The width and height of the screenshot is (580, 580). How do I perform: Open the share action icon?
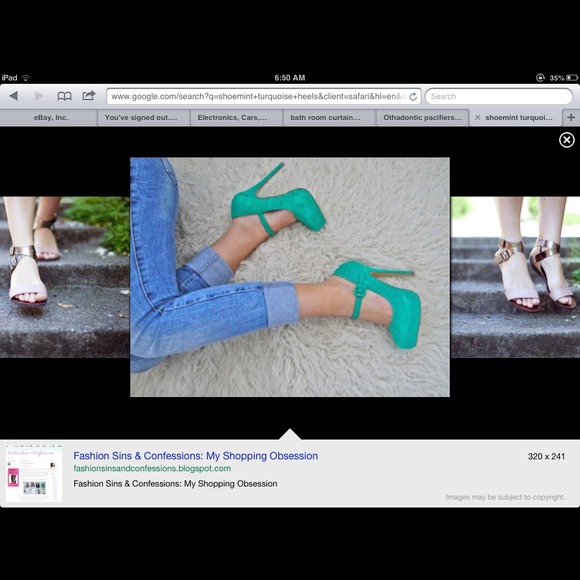[x=89, y=95]
